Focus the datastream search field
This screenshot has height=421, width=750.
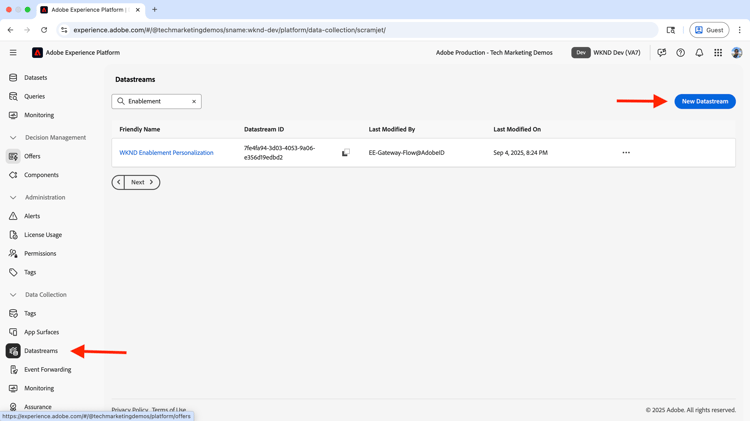156,101
